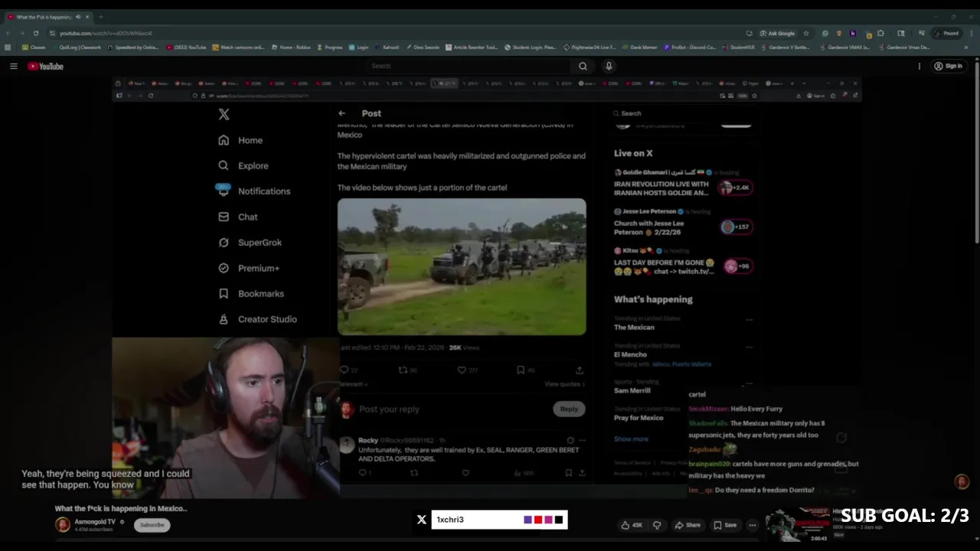
Task: Open the 'View quotes' link under the post
Action: [x=564, y=384]
